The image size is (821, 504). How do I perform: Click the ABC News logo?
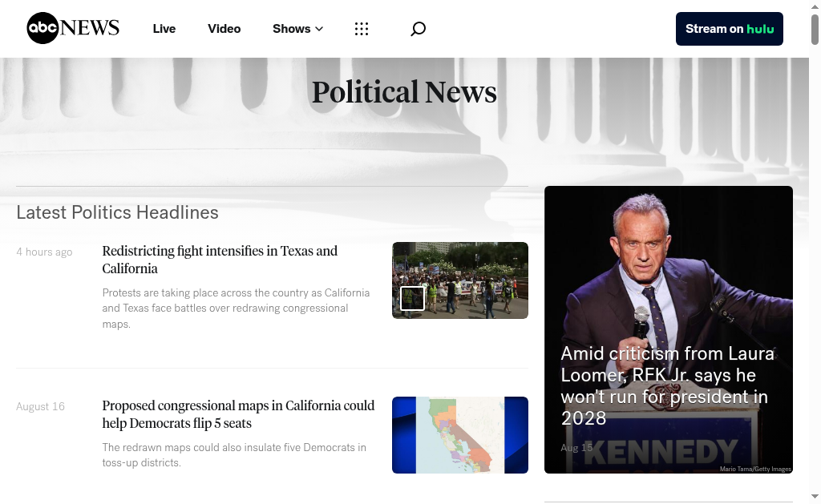point(73,28)
